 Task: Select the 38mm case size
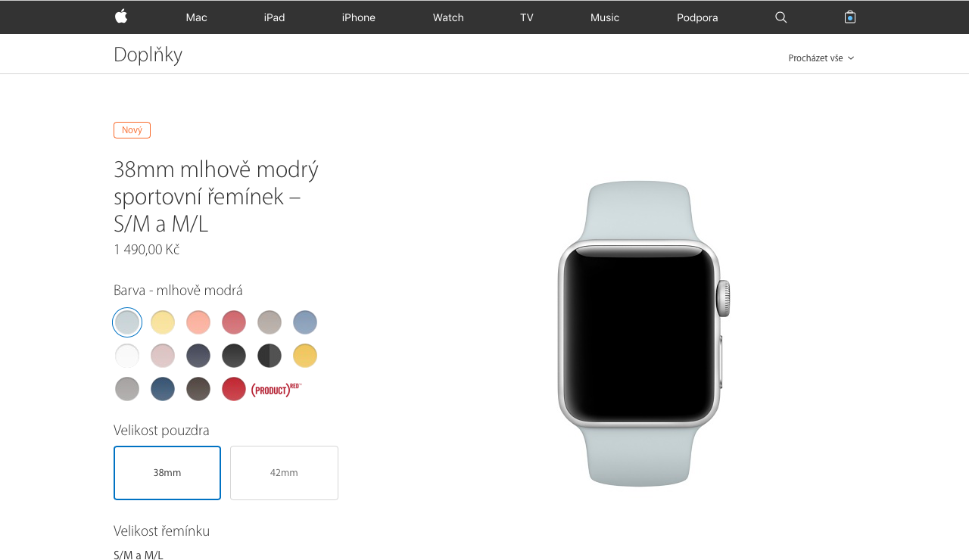[167, 473]
